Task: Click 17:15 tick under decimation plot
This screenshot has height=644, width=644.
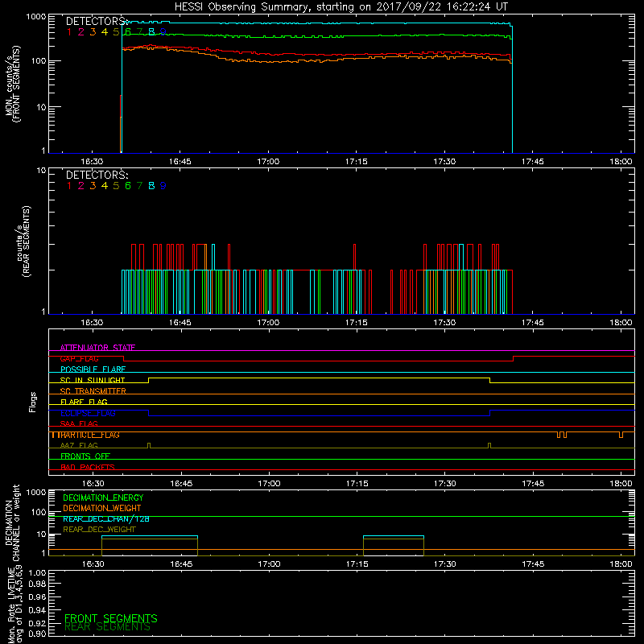Action: point(357,564)
